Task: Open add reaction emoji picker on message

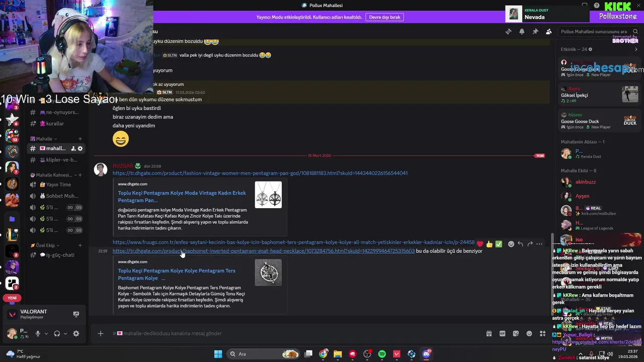Action: (511, 244)
